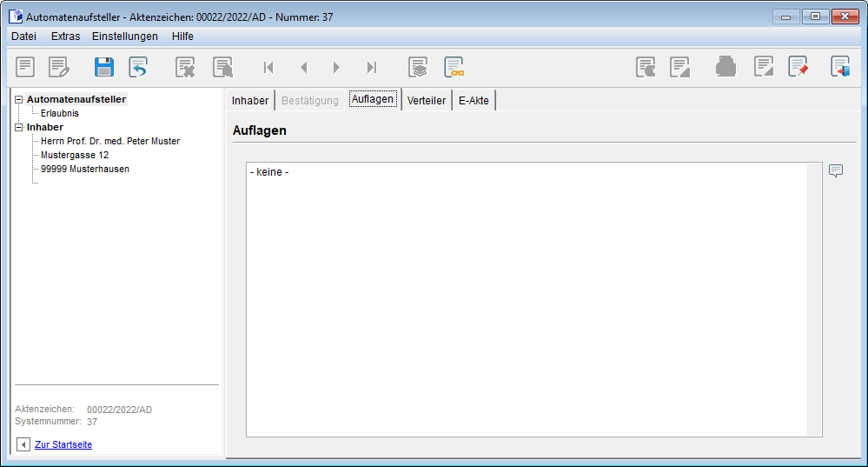Viewport: 868px width, 467px height.
Task: Click the undo changes icon with blue arrow
Action: (x=138, y=67)
